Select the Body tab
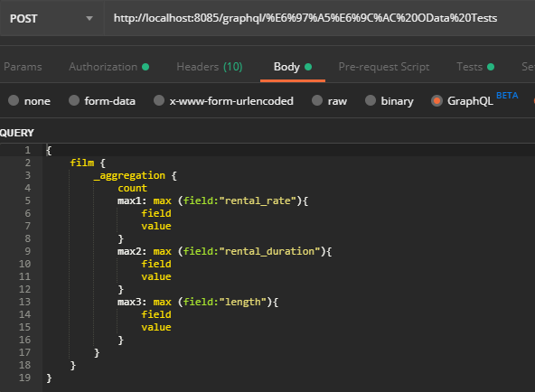535x392 pixels. point(293,67)
